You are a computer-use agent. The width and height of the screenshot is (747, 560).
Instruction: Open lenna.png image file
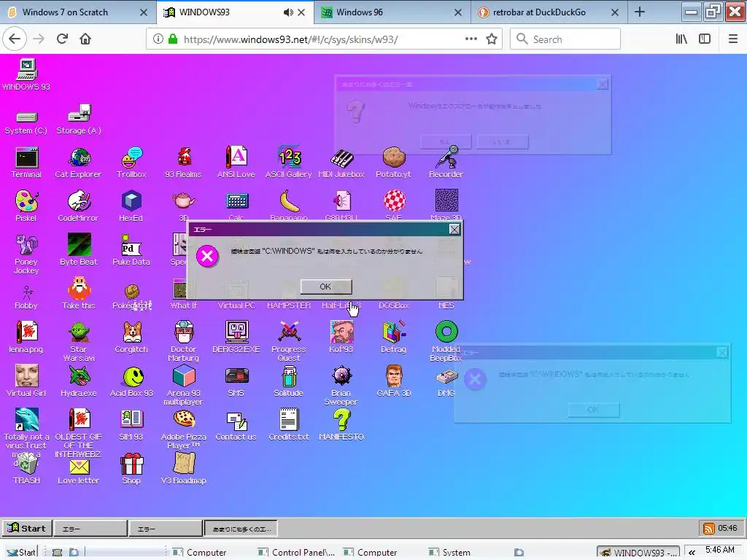coord(27,337)
